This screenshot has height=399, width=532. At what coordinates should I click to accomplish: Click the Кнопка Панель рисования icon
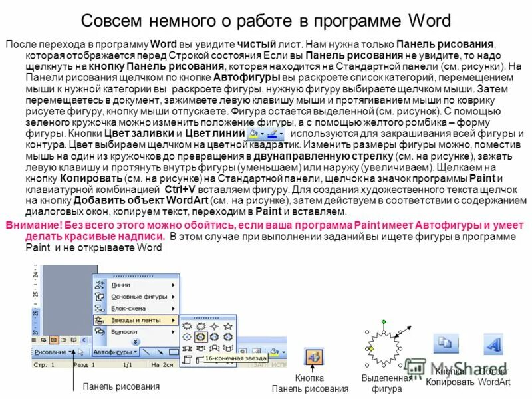[313, 356]
